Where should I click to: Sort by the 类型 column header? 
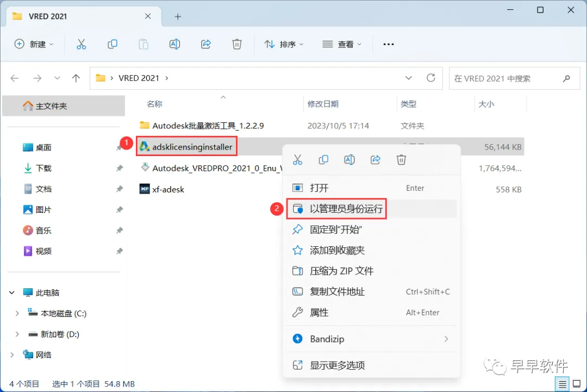[408, 104]
